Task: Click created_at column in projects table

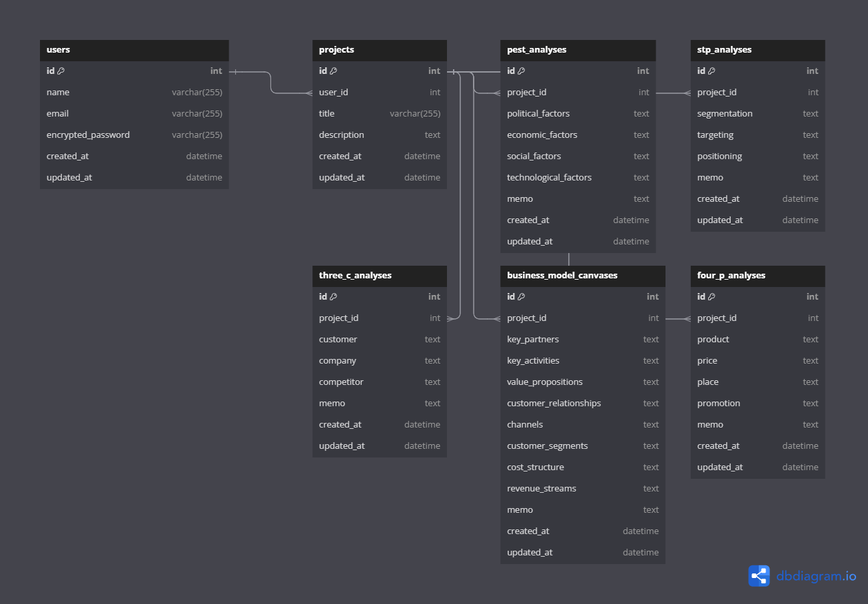Action: click(x=380, y=156)
